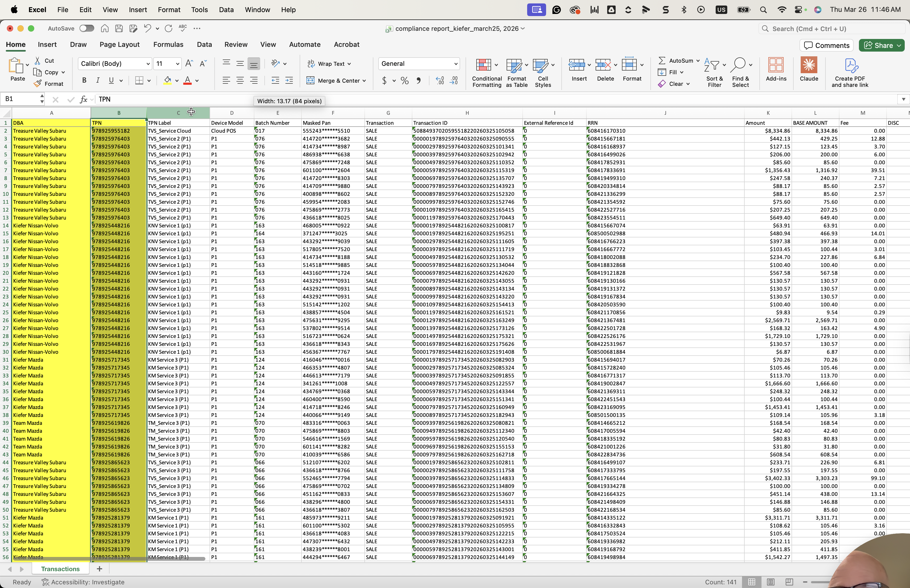The image size is (910, 588).
Task: Click the yellow fill color swatch
Action: coord(167,81)
